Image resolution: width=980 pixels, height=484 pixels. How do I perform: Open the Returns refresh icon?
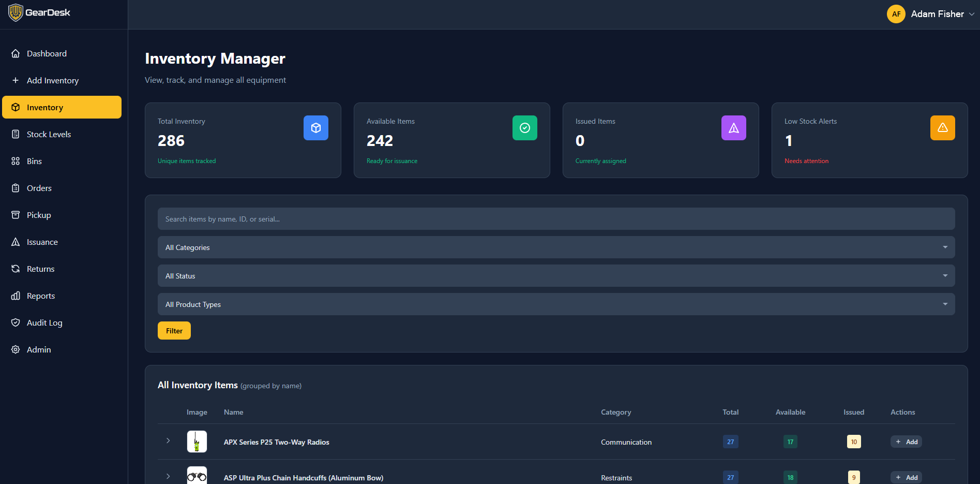pos(16,269)
